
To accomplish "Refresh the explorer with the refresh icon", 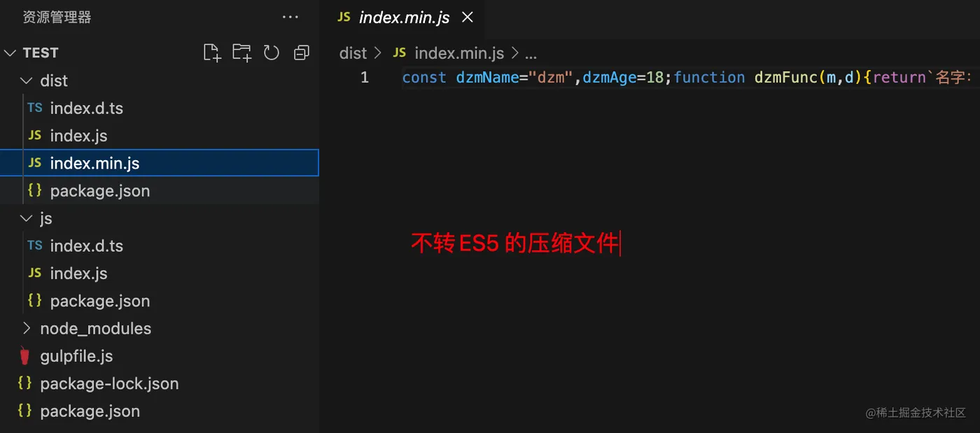I will tap(272, 52).
